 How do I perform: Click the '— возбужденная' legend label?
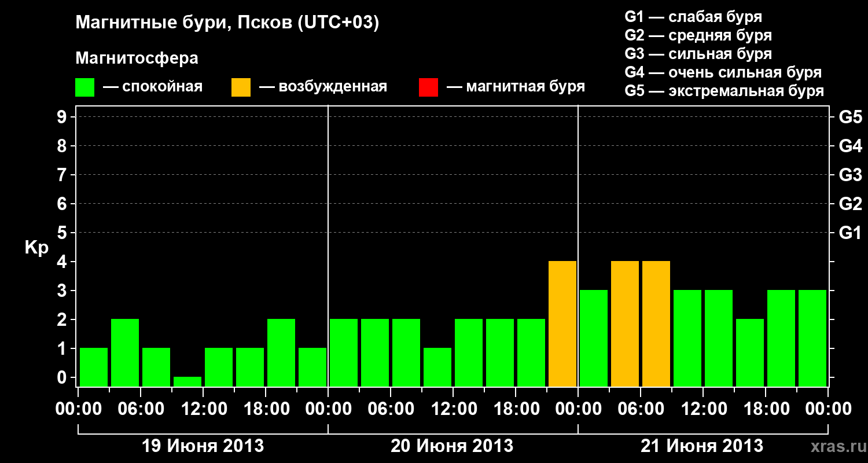(323, 87)
